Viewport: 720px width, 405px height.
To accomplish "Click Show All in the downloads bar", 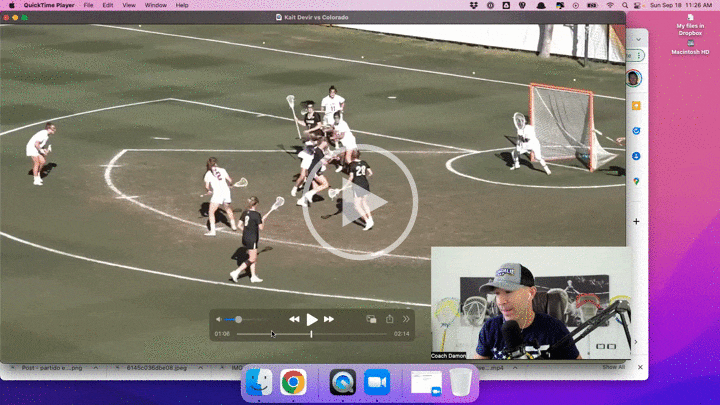I will point(613,367).
